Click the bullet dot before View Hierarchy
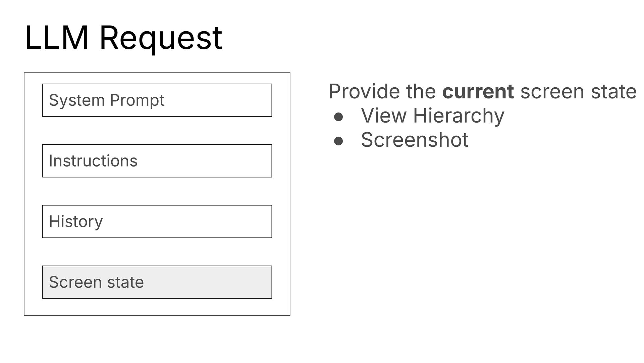The height and width of the screenshot is (363, 644). point(338,117)
